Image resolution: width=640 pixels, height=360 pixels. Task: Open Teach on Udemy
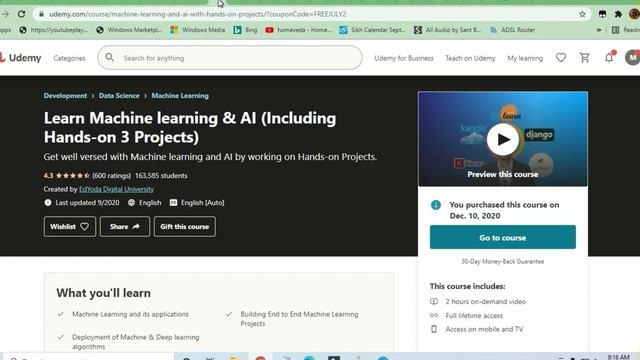pyautogui.click(x=470, y=58)
